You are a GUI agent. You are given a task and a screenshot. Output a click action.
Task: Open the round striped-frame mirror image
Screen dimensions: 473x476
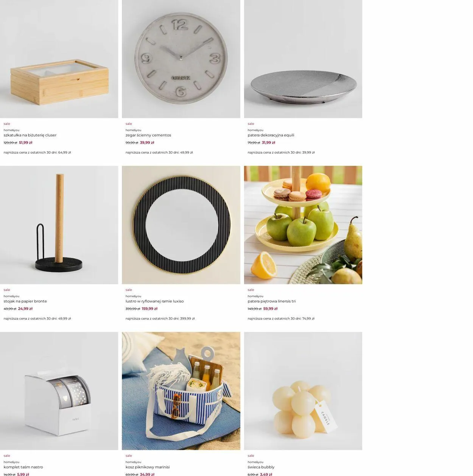coord(181,225)
